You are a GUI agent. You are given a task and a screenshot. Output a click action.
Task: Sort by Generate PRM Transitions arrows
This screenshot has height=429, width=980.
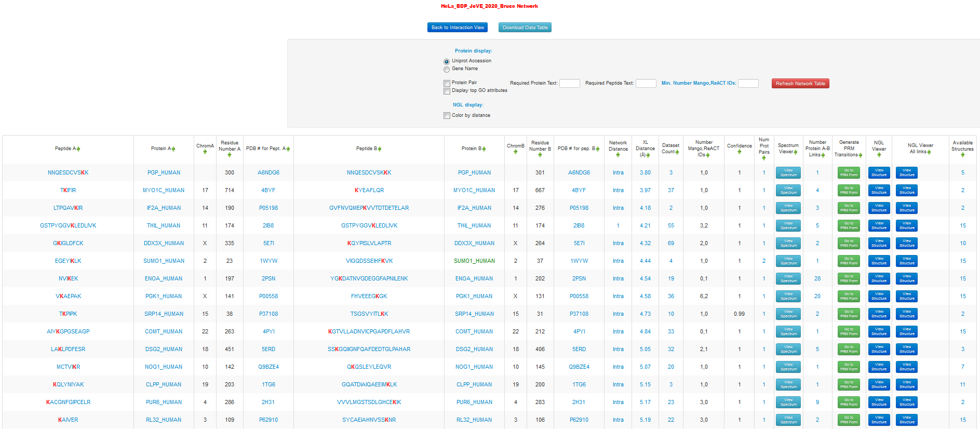tap(861, 155)
